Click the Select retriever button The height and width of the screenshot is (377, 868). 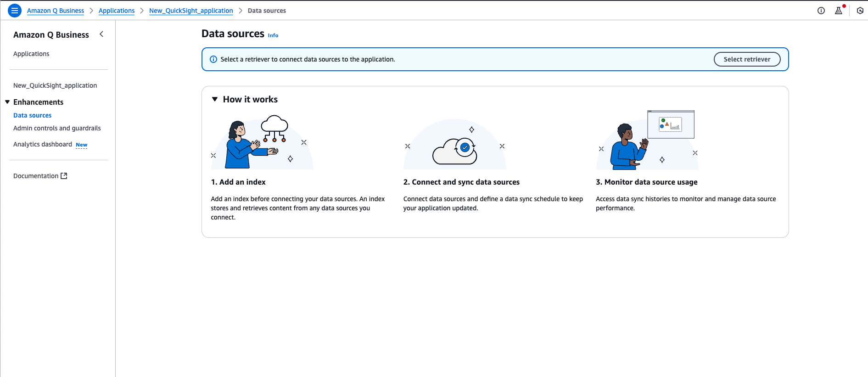(x=747, y=59)
